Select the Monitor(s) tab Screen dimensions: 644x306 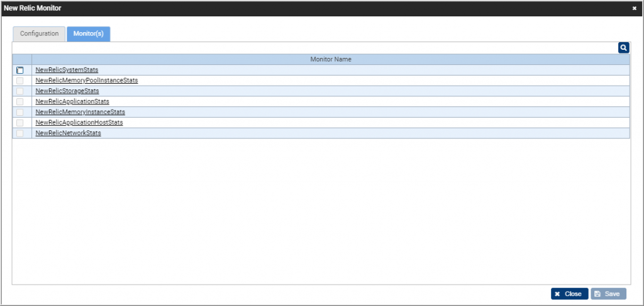(x=88, y=34)
